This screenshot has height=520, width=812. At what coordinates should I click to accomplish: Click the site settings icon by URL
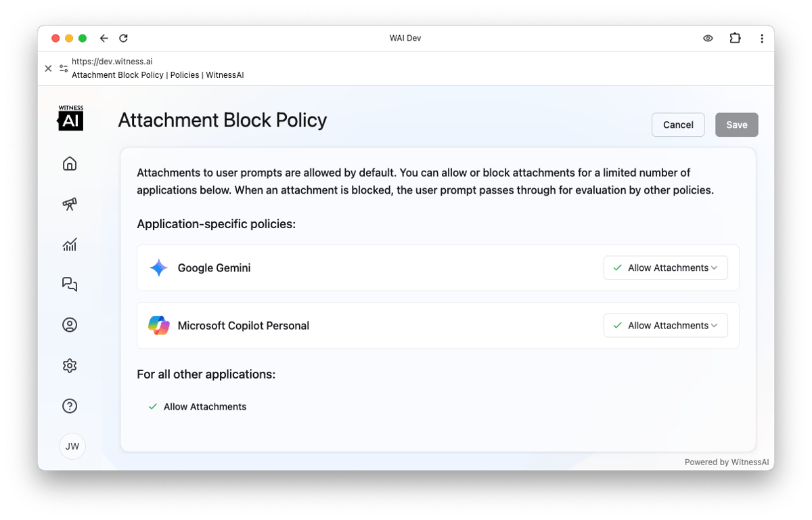pyautogui.click(x=64, y=68)
